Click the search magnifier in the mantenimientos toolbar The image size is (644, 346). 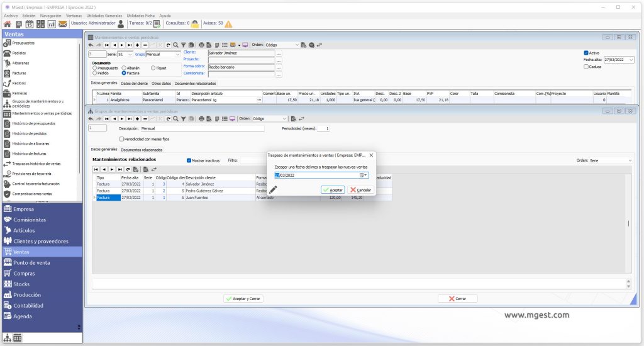coord(176,45)
